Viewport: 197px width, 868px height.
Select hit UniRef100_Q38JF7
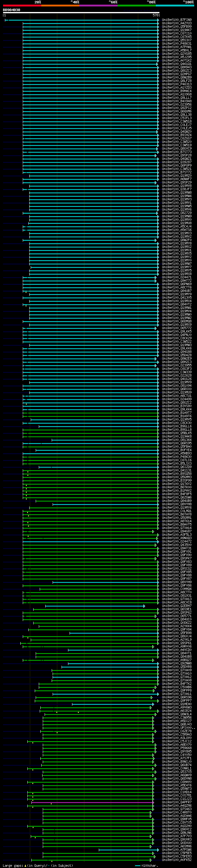click(x=176, y=189)
